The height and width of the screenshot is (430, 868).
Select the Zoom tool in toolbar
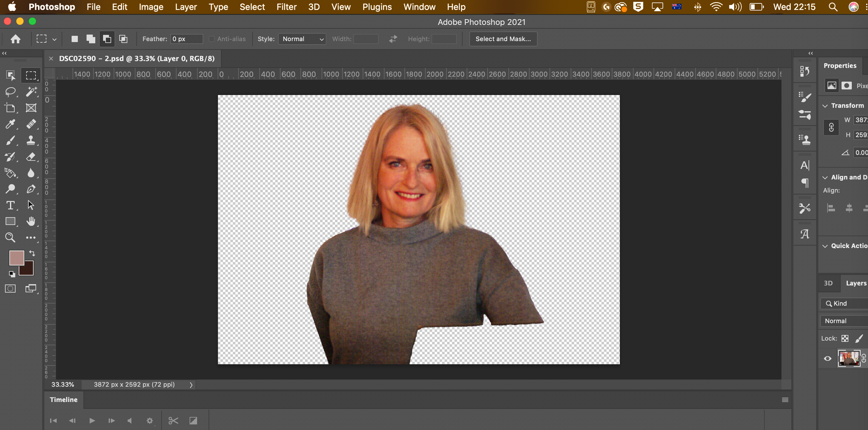click(10, 238)
